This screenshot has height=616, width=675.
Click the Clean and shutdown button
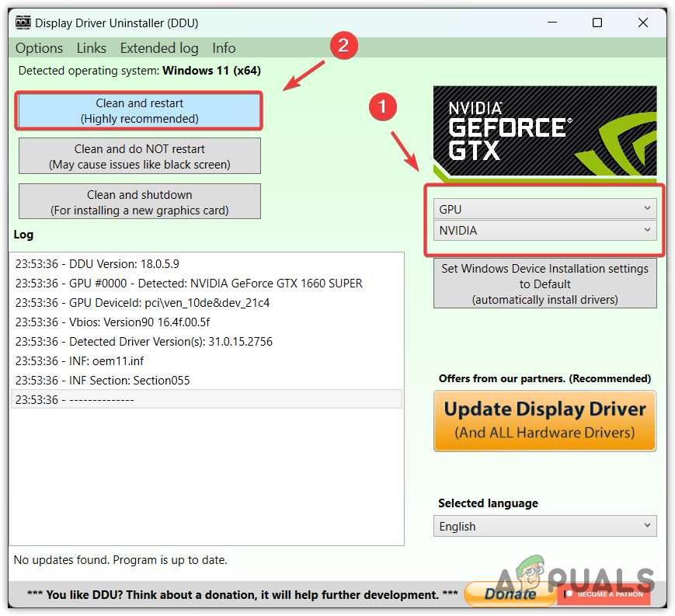[x=139, y=201]
